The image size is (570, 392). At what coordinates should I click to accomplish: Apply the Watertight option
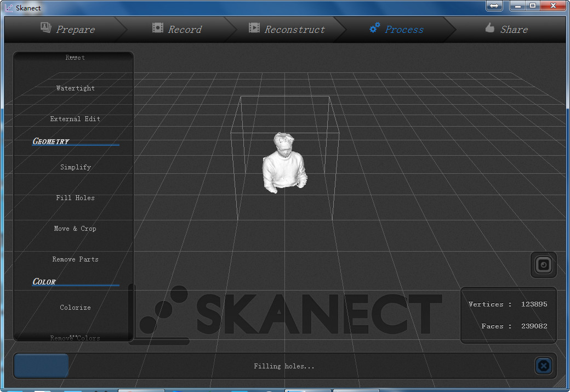(x=75, y=88)
